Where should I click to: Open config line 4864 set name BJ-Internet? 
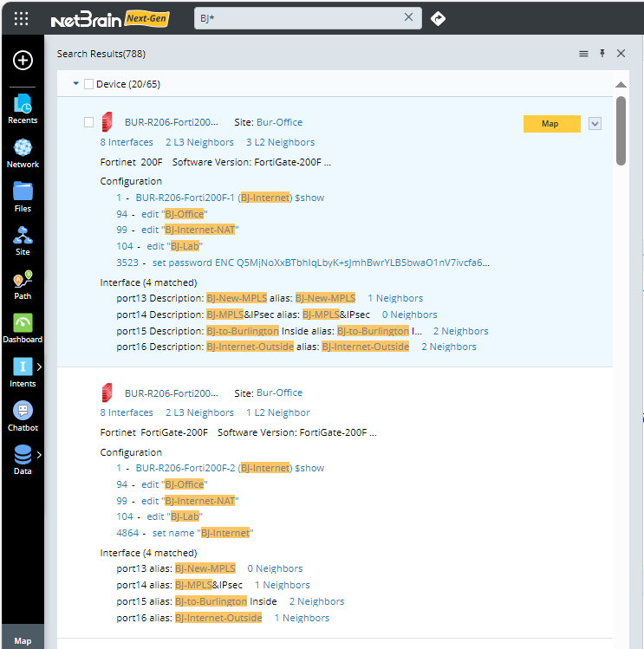tap(203, 533)
